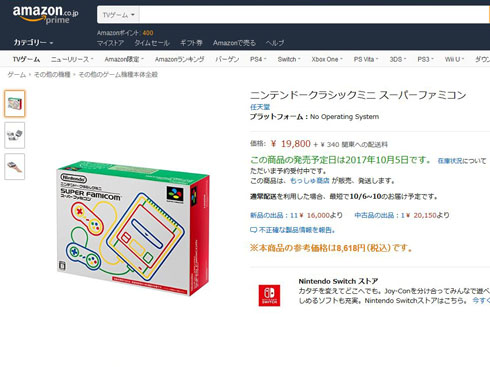Expand the Switch submenu dropdown
490x367 pixels.
(x=289, y=59)
